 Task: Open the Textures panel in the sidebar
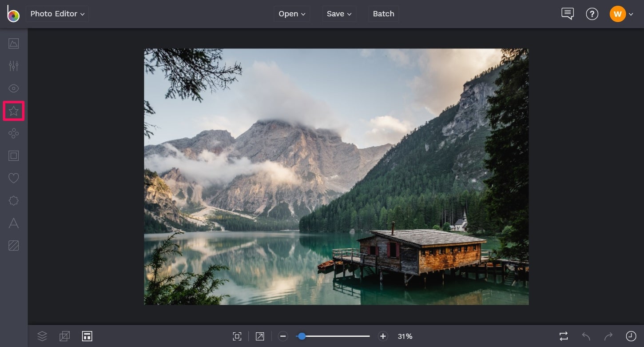(13, 245)
